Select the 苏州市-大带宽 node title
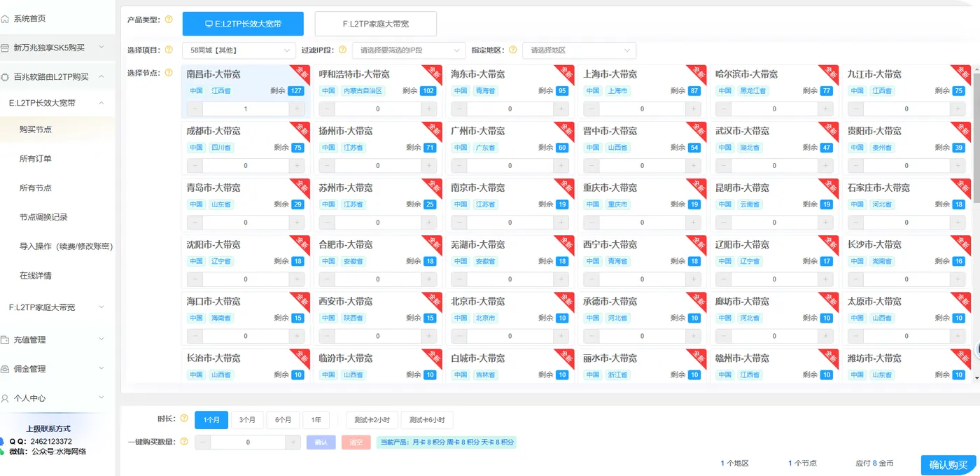 [x=346, y=188]
